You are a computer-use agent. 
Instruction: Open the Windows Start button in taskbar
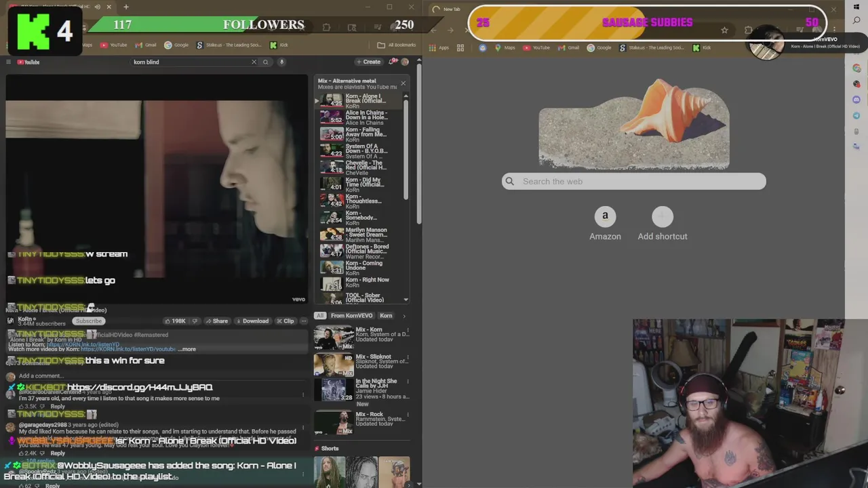(x=856, y=7)
